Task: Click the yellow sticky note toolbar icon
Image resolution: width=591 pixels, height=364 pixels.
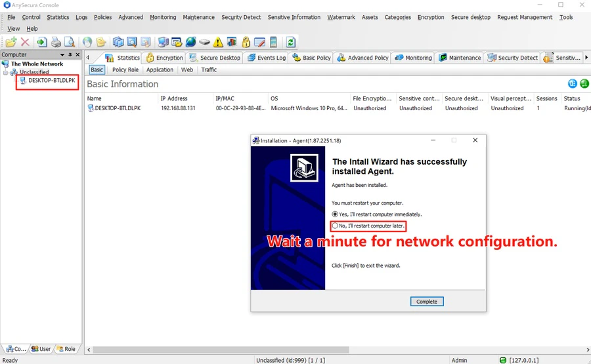Action: 100,42
